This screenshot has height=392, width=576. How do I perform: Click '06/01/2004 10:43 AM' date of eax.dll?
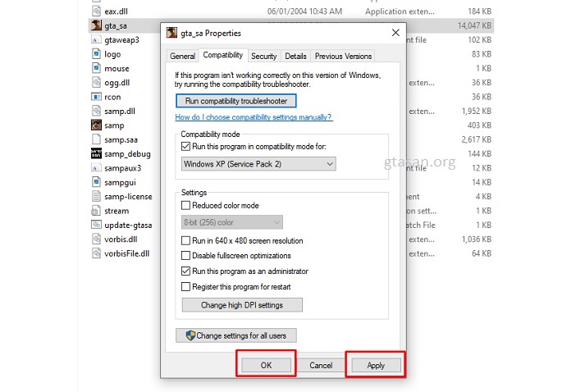coord(304,11)
